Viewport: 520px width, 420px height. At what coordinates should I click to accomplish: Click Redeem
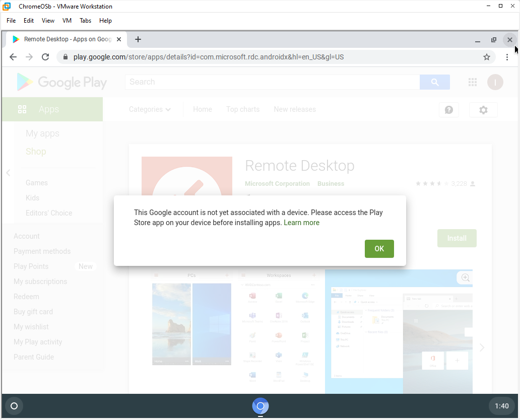26,297
